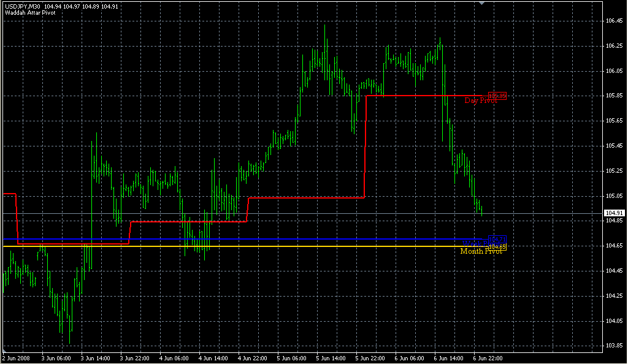Select the blue 104.71 price tag box

point(497,239)
